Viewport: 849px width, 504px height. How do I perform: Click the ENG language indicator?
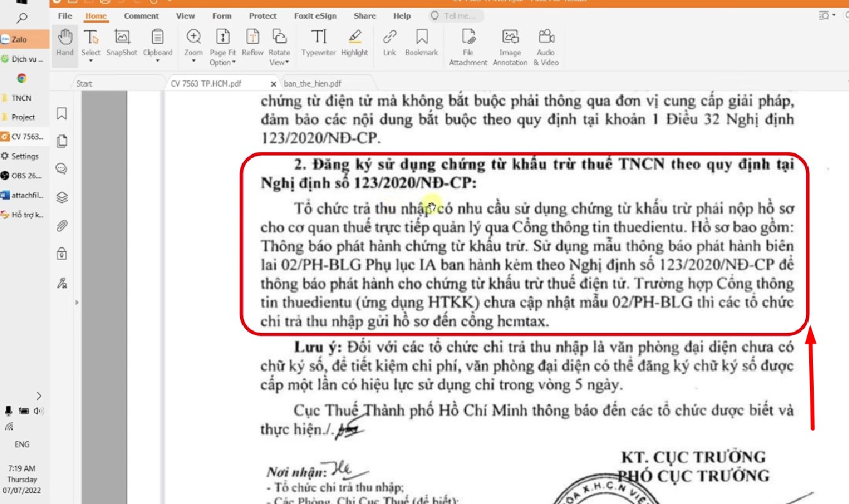pos(22,445)
